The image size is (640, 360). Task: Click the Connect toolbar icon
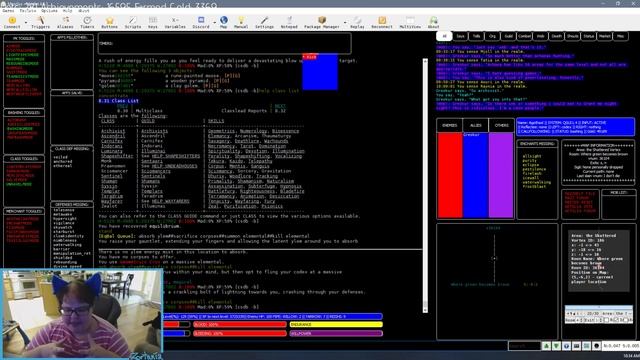pyautogui.click(x=12, y=22)
